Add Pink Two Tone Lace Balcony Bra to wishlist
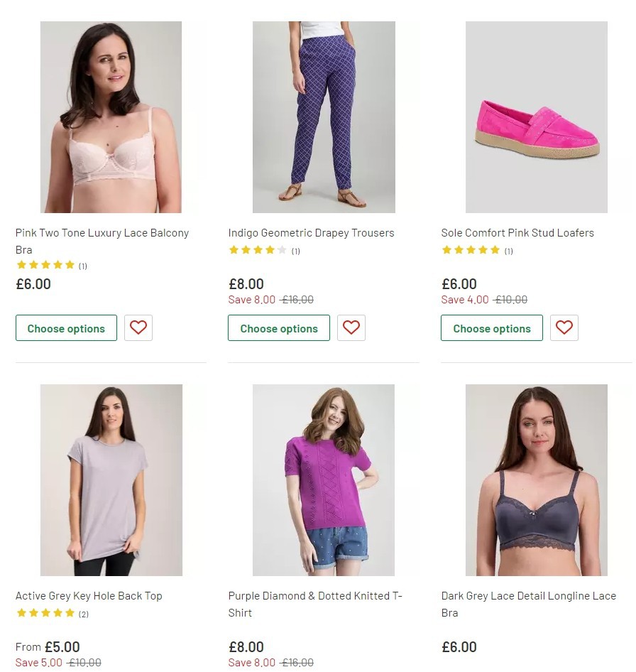 [138, 327]
